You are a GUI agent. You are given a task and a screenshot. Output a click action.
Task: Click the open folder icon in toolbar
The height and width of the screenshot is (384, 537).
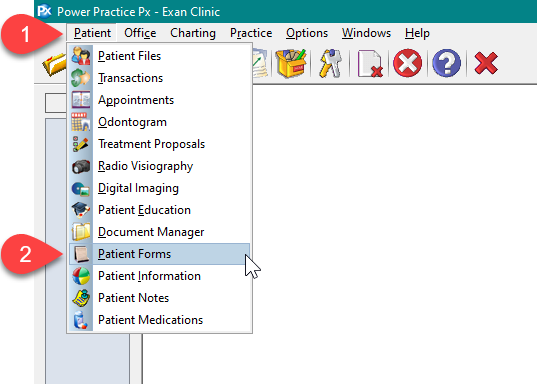(54, 64)
